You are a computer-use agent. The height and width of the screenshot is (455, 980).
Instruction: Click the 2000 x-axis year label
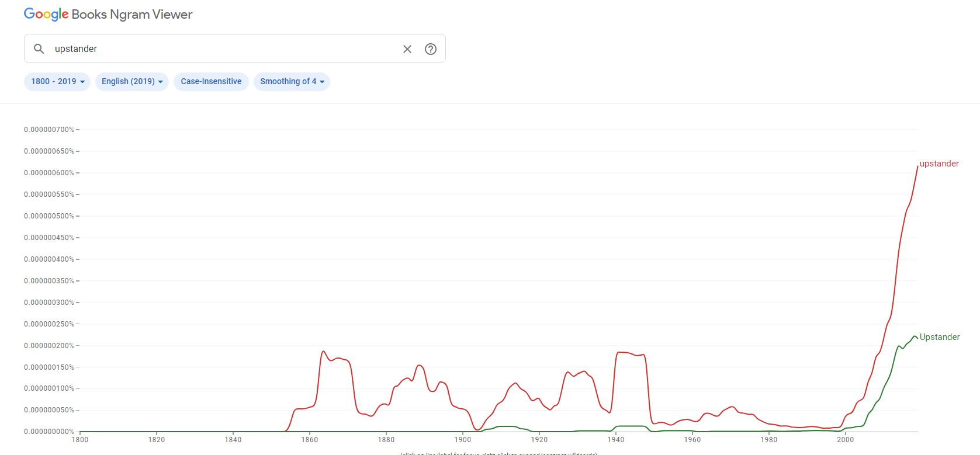[845, 440]
